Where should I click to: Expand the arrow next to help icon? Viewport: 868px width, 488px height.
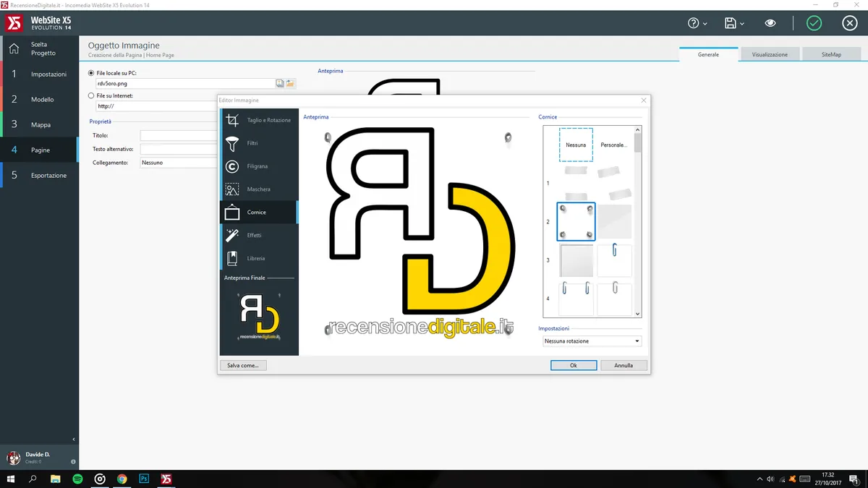point(705,24)
